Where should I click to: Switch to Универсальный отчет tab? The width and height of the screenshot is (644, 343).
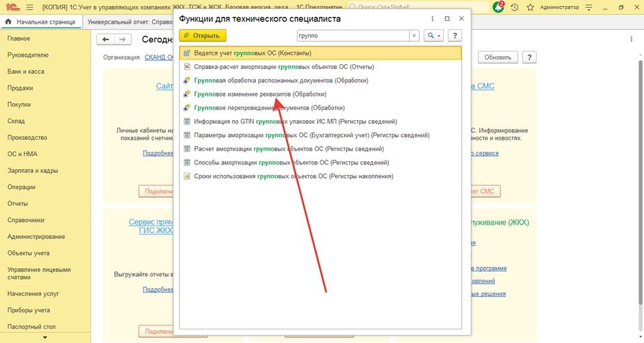(128, 22)
